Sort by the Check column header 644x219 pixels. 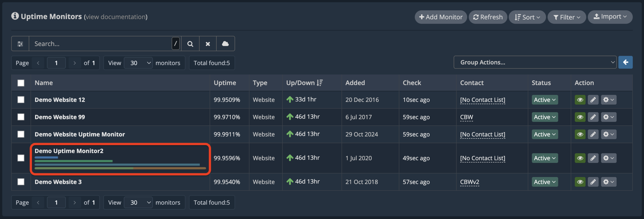pyautogui.click(x=412, y=83)
